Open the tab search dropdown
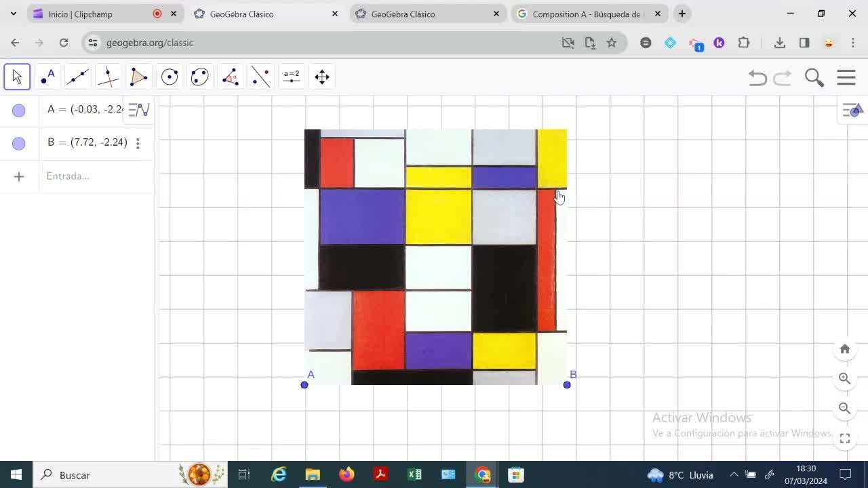 (x=13, y=14)
